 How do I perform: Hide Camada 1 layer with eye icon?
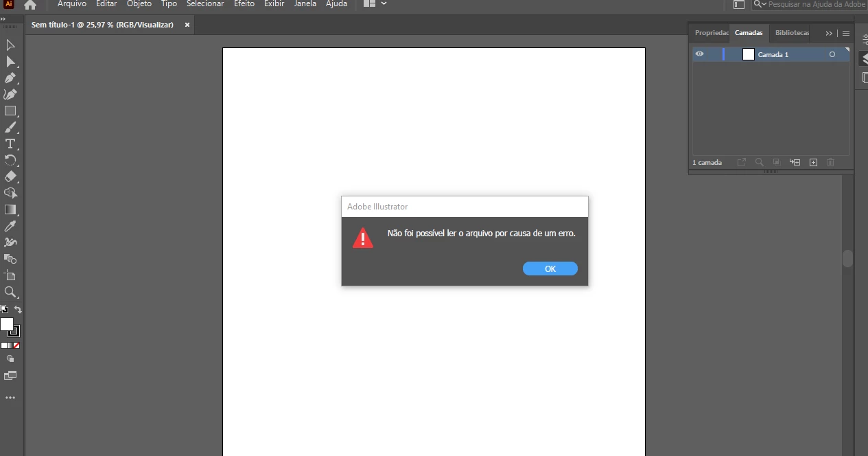(699, 54)
